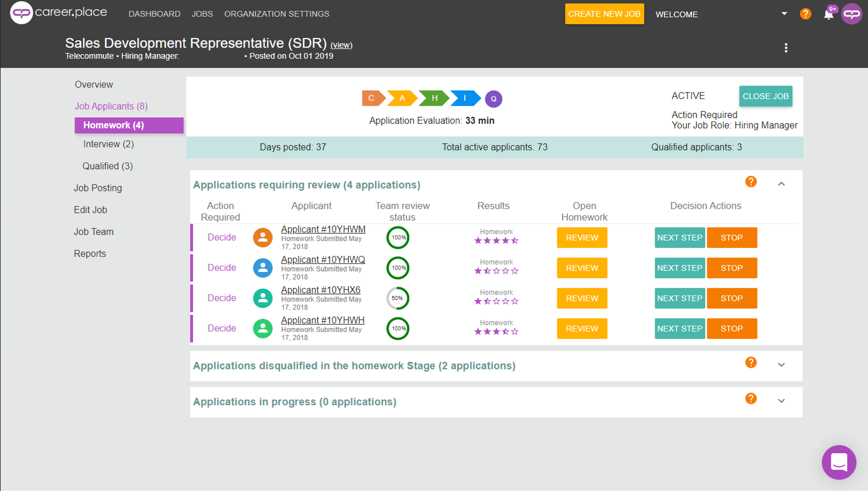Open the chat widget bubble
Image resolution: width=868 pixels, height=491 pixels.
[839, 462]
